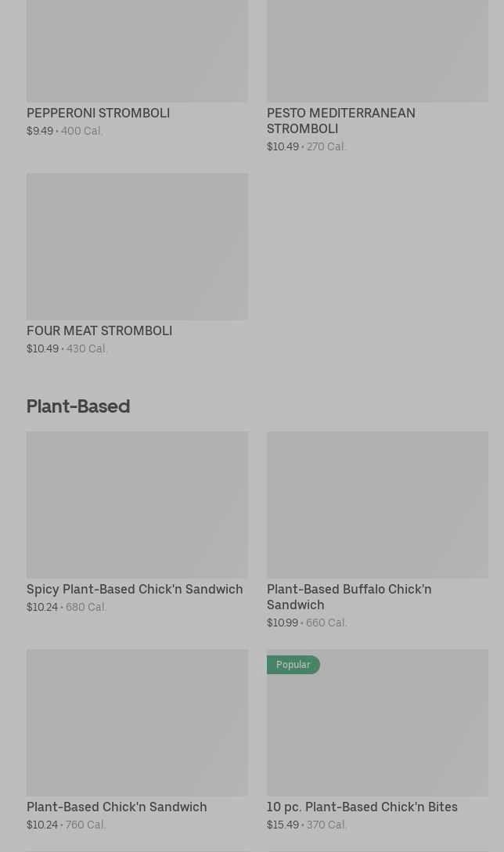Click the $10.99 price under Buffalo Chick'n Sandwich

[283, 623]
